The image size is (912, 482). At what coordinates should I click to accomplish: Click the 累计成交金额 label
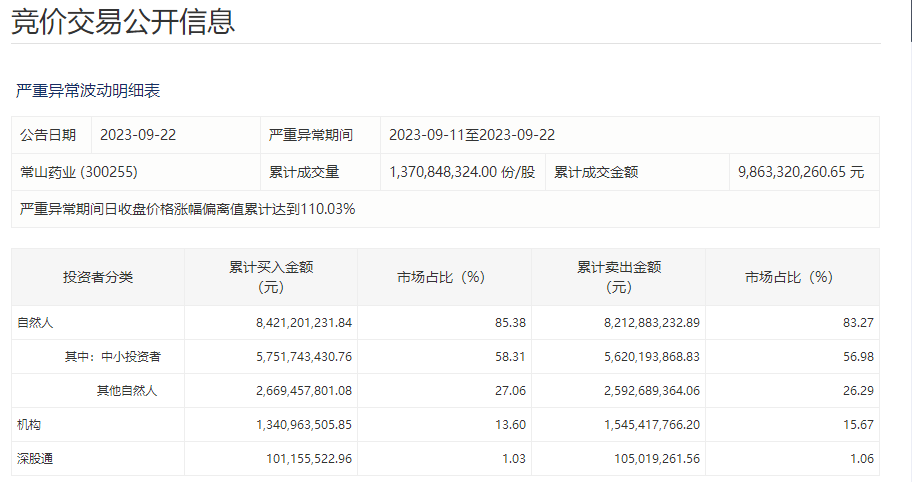coord(596,172)
